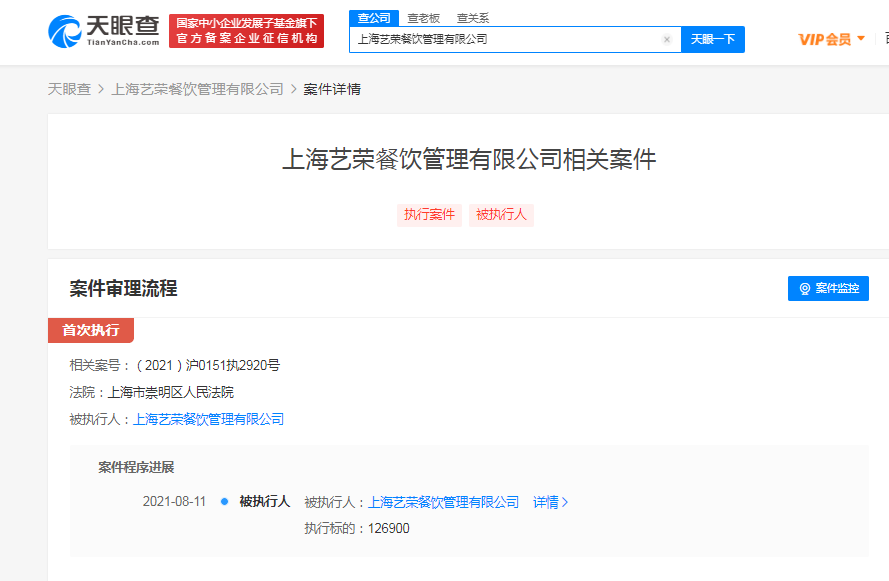Viewport: 889px width, 581px height.
Task: Open 上海艺荣餐饮管理有限公司 breadcrumb link
Action: tap(197, 89)
